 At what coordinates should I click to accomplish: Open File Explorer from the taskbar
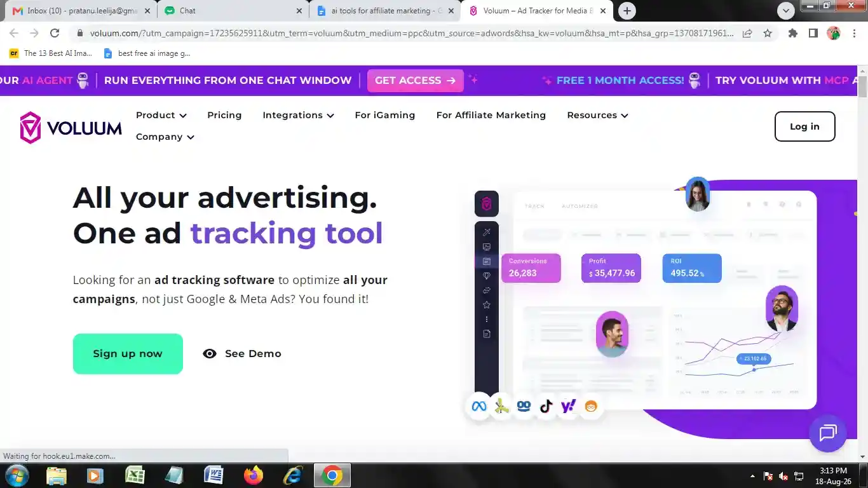click(57, 475)
